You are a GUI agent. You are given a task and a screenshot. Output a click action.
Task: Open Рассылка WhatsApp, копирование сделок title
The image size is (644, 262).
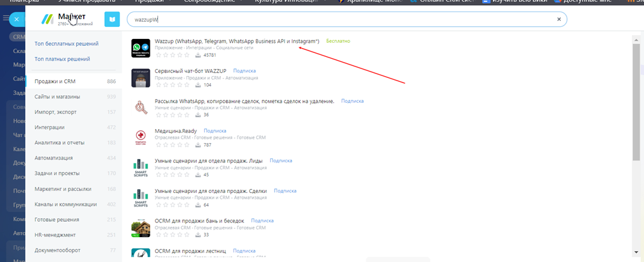pyautogui.click(x=245, y=101)
